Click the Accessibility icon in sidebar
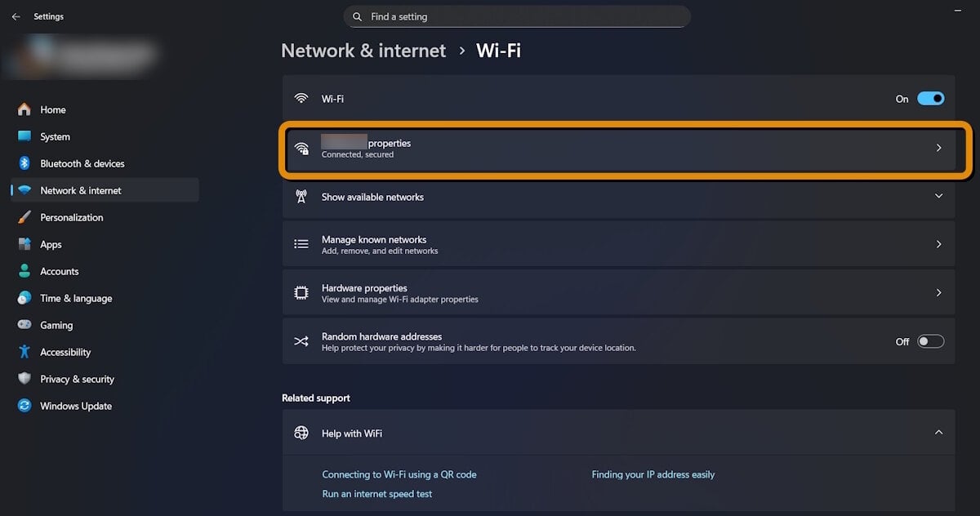Viewport: 980px width, 516px height. pos(24,352)
